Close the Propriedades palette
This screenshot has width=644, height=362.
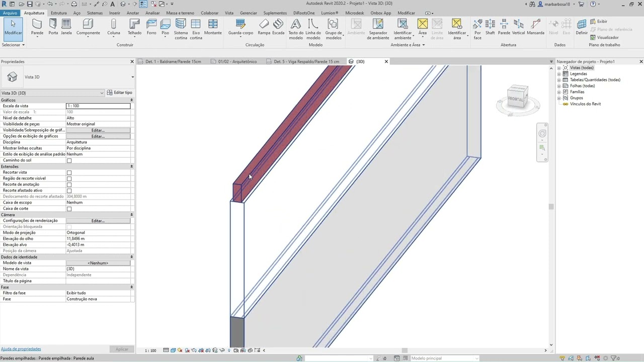(132, 61)
